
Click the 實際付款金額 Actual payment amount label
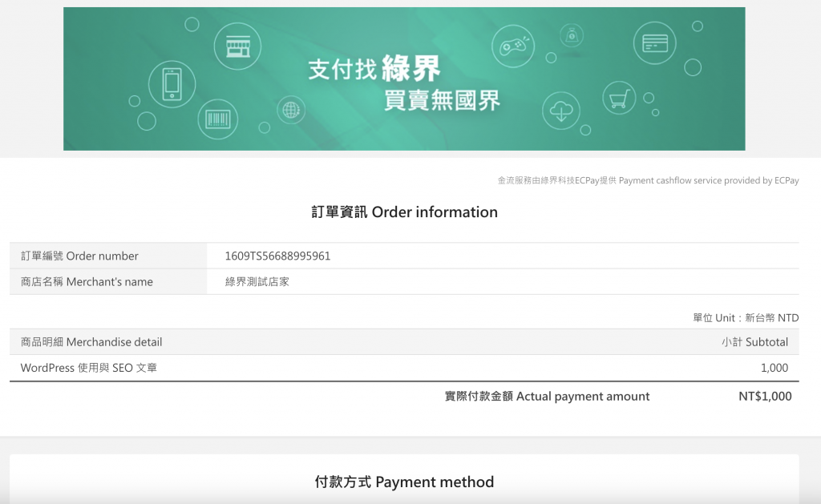pyautogui.click(x=547, y=396)
